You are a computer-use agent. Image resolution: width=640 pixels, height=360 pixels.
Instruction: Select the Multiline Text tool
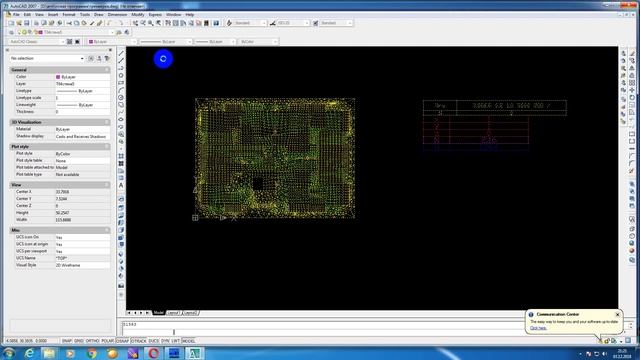pyautogui.click(x=121, y=185)
